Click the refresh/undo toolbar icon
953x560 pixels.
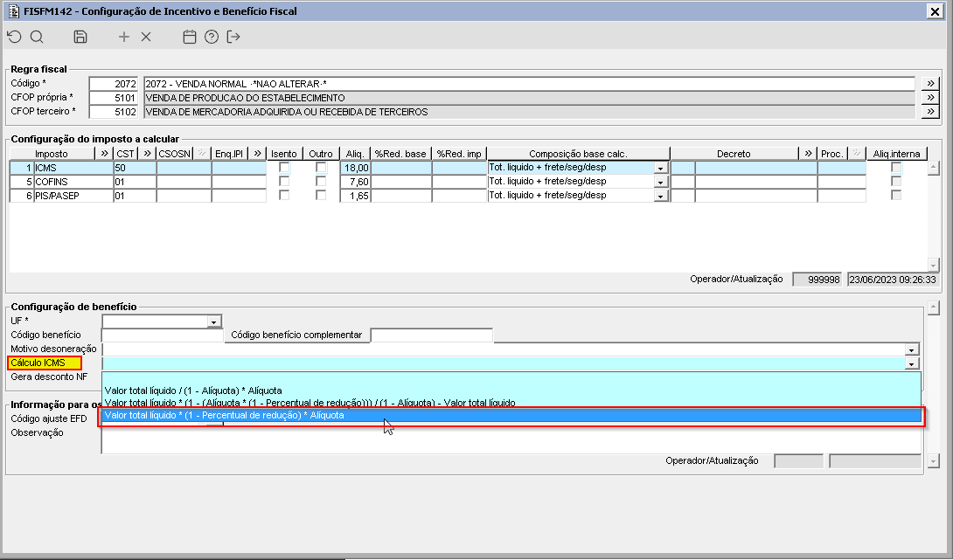click(15, 37)
